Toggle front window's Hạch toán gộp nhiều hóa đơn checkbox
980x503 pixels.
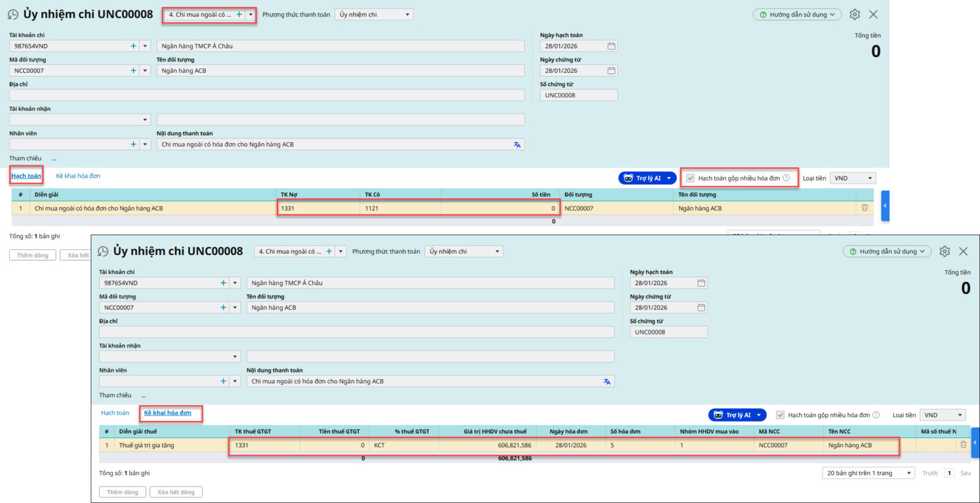click(x=780, y=415)
